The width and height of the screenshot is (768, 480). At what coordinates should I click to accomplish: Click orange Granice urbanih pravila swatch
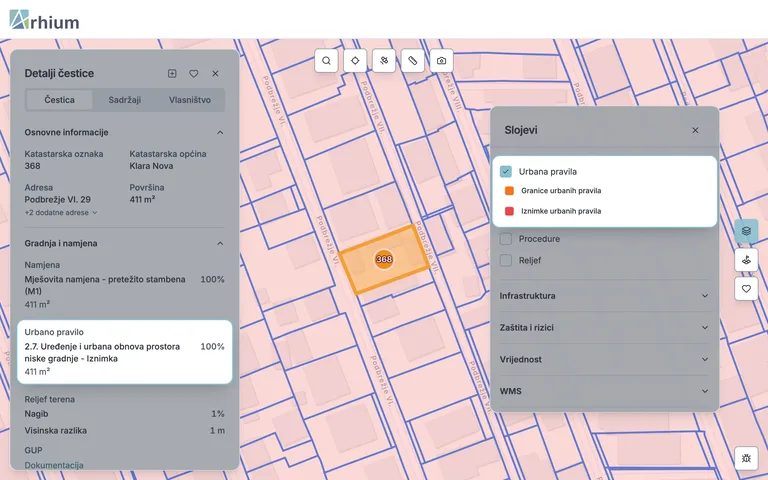tap(509, 191)
